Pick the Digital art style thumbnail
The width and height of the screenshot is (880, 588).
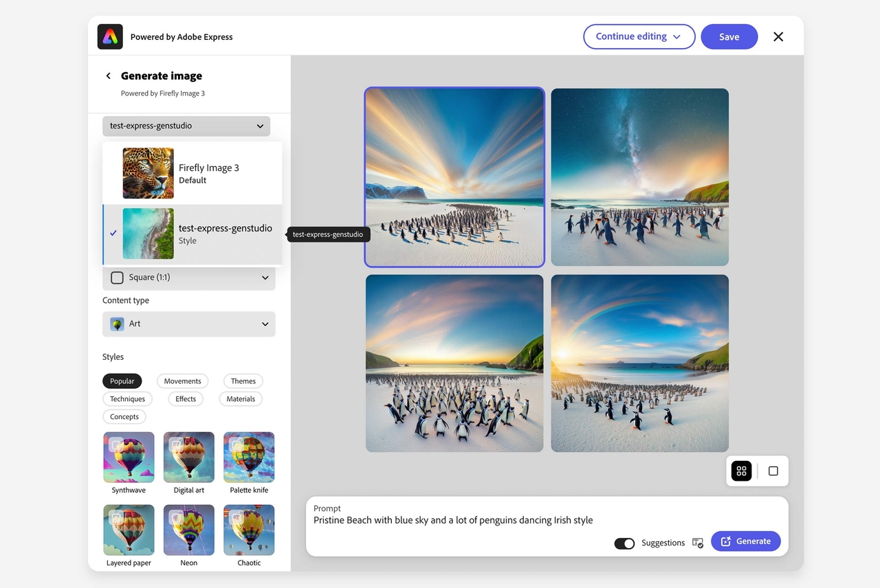point(188,457)
